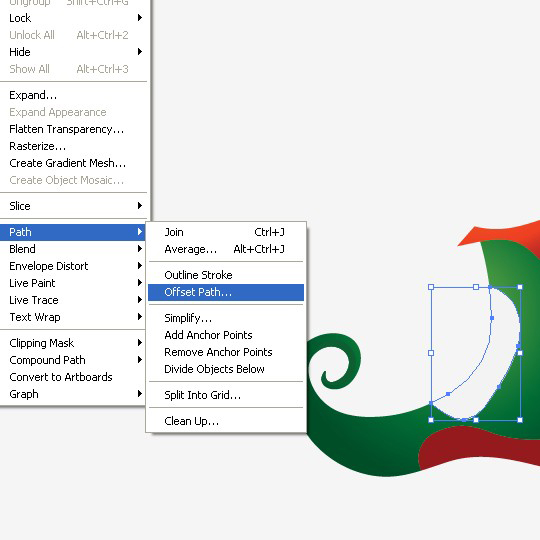The height and width of the screenshot is (540, 540).
Task: Click the arrow beside Slice
Action: coord(140,206)
